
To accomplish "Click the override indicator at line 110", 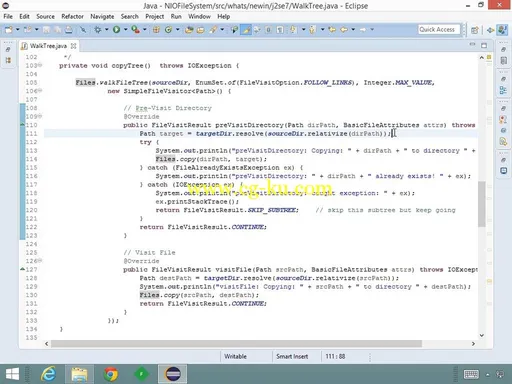I will point(22,125).
